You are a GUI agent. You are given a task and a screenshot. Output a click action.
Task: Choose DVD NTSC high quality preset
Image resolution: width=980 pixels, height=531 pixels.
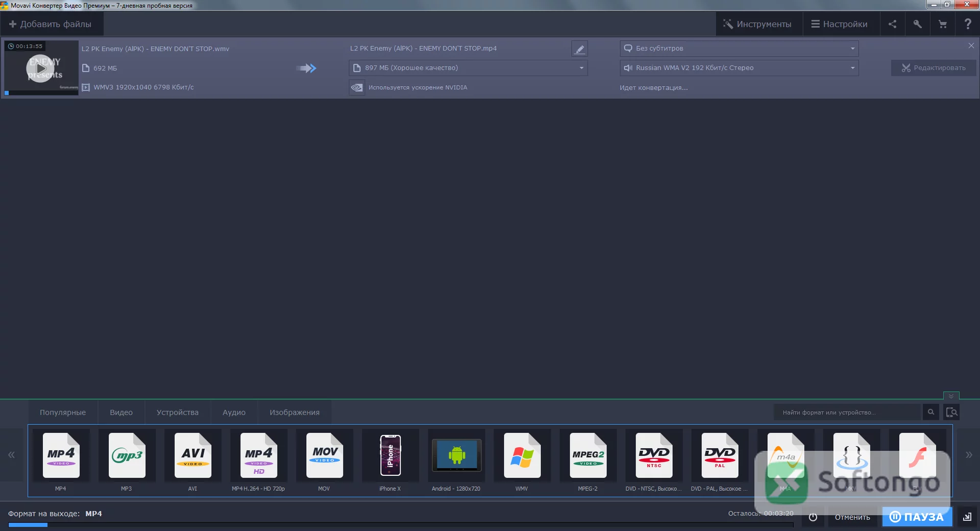[x=654, y=456]
